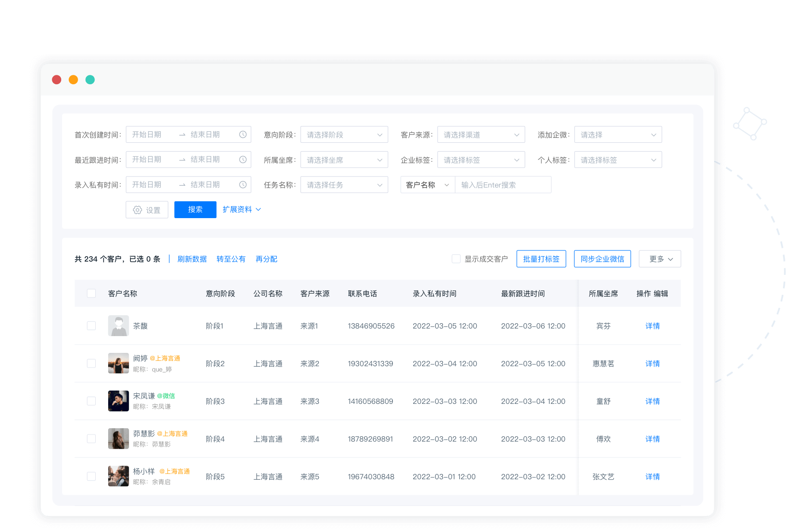This screenshot has height=532, width=807.
Task: Click the 录入私有时间 column header
Action: point(435,293)
